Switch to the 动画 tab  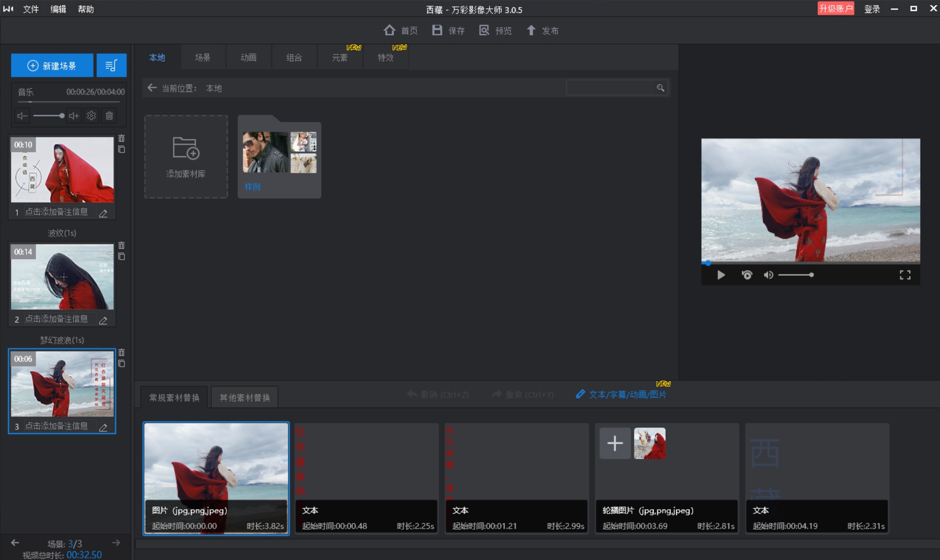[x=248, y=57]
